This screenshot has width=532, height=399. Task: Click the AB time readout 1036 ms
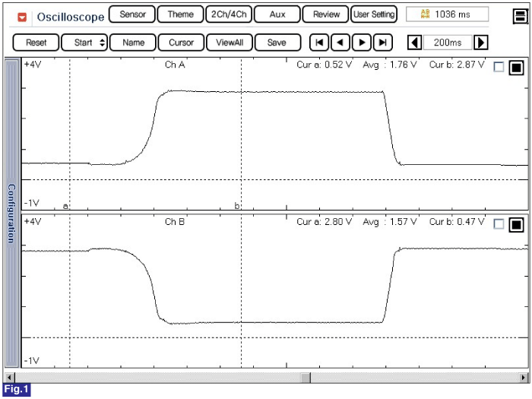[447, 14]
